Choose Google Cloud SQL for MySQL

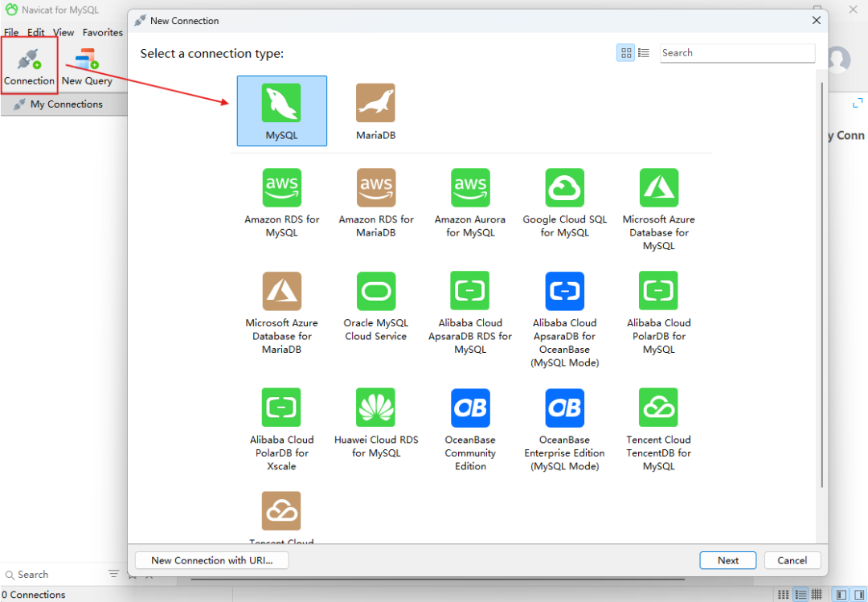click(565, 203)
